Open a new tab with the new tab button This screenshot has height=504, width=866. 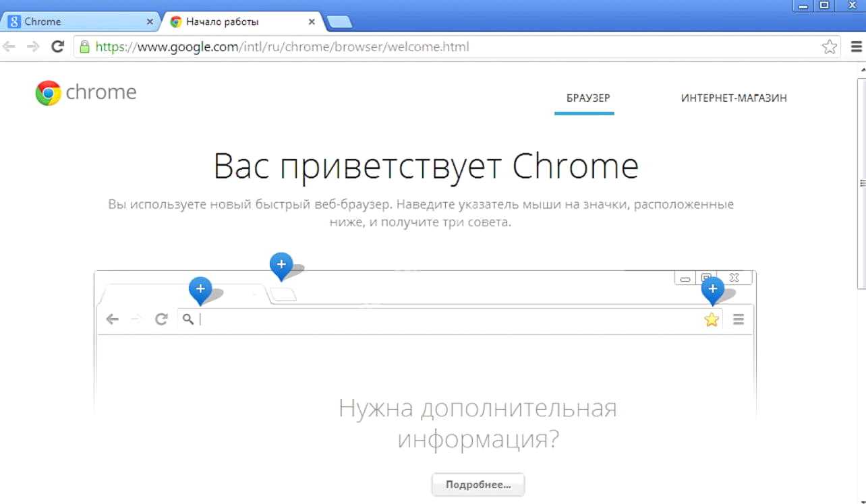339,22
